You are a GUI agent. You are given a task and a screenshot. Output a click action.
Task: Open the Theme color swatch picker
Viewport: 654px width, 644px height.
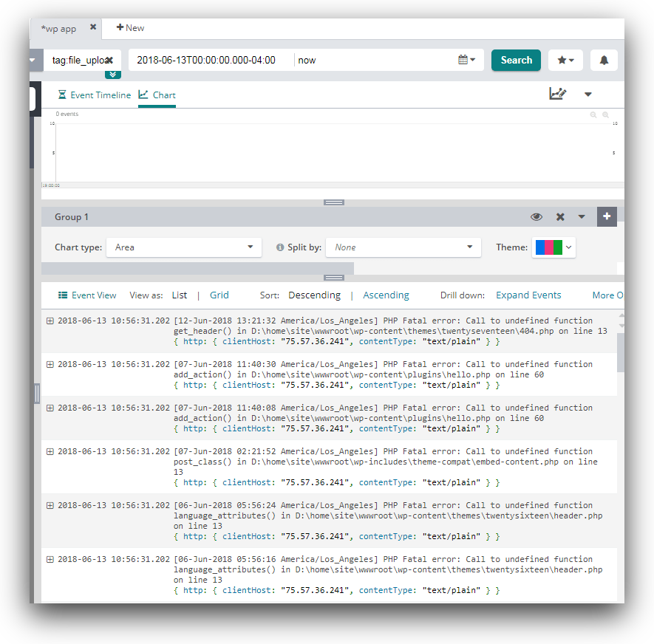click(x=553, y=247)
